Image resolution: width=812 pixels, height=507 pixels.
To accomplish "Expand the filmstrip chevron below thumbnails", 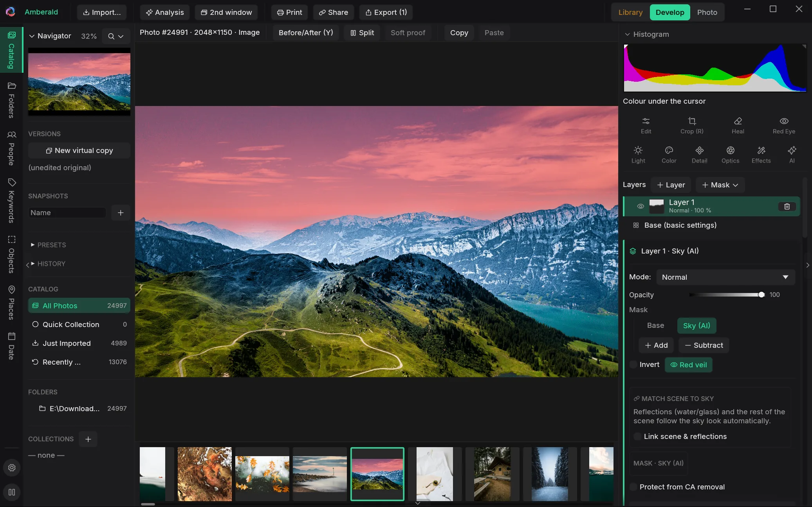I will point(418,503).
